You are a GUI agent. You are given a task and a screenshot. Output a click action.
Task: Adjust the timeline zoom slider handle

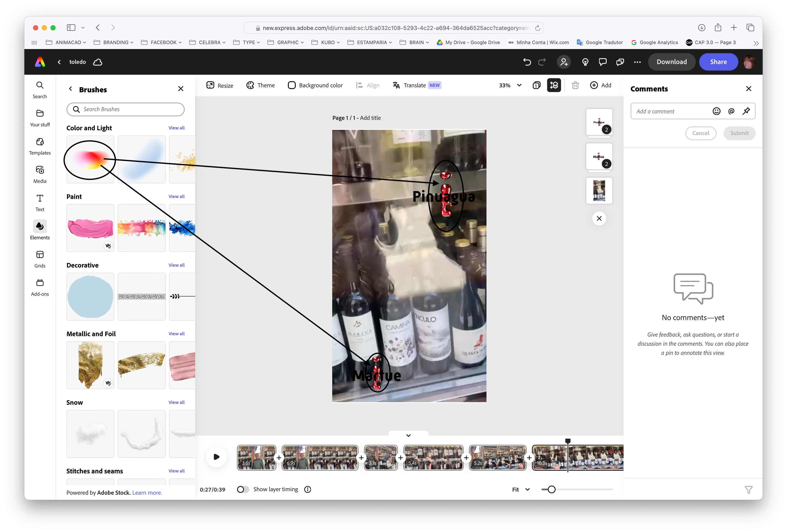tap(551, 489)
